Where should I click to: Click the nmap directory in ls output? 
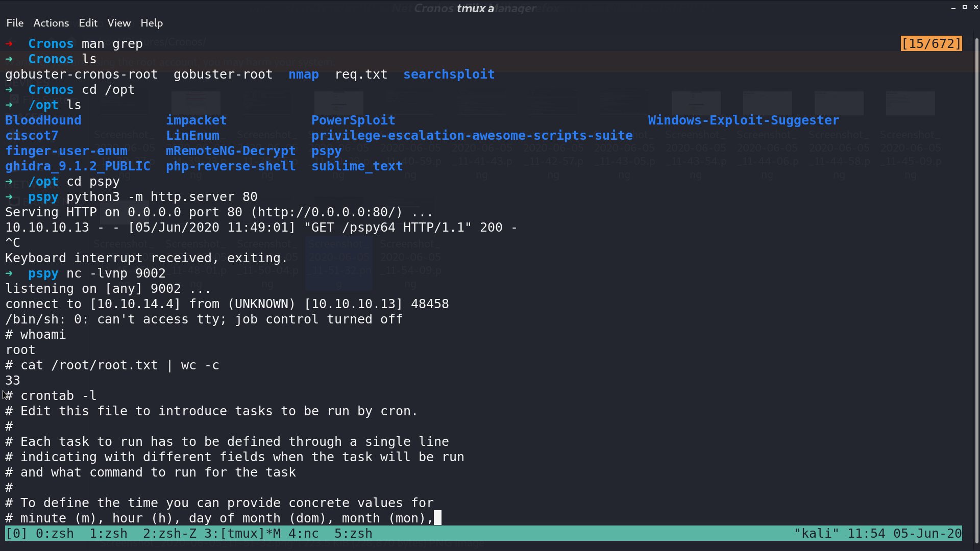pyautogui.click(x=304, y=74)
